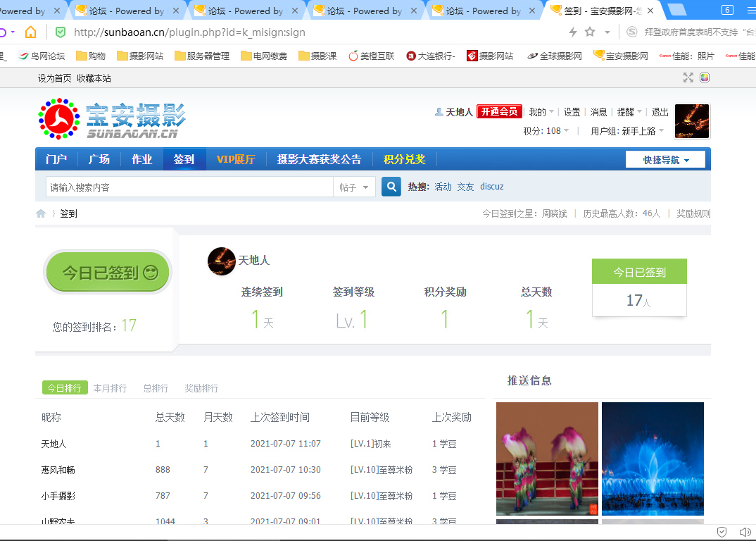Open 摄影课 bookmark folder

tap(317, 56)
